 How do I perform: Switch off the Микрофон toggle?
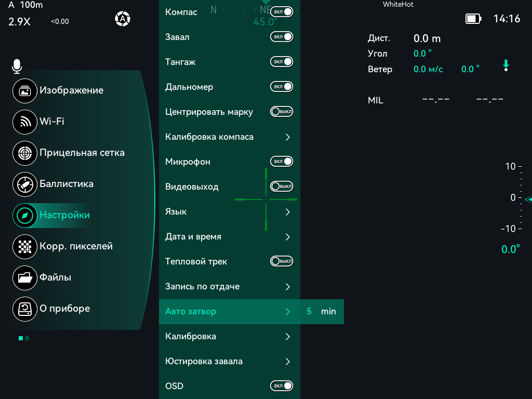tap(282, 162)
